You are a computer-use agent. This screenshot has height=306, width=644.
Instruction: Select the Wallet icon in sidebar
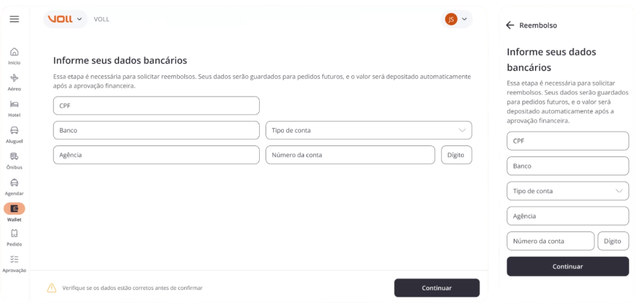[14, 209]
